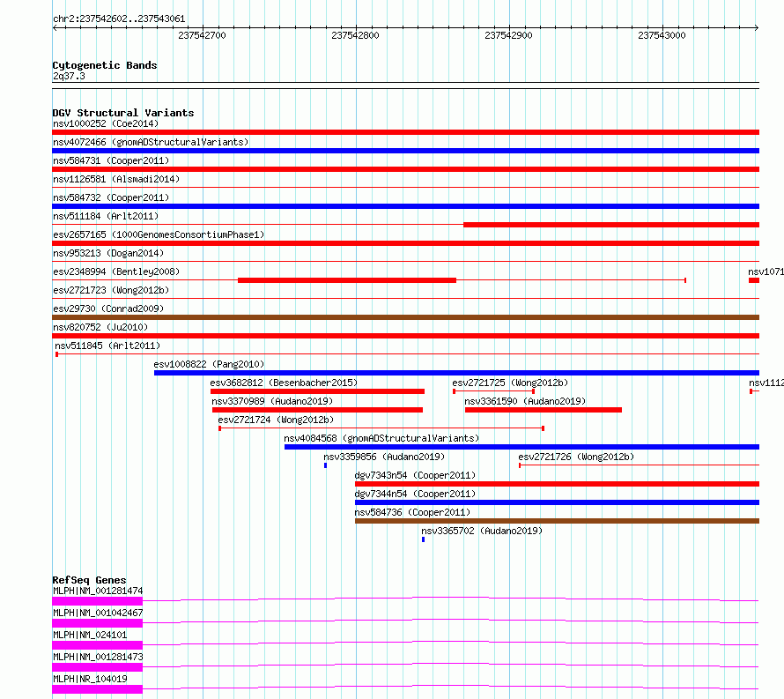This screenshot has width=784, height=699.
Task: Click ruler position 237542900
Action: [x=508, y=35]
